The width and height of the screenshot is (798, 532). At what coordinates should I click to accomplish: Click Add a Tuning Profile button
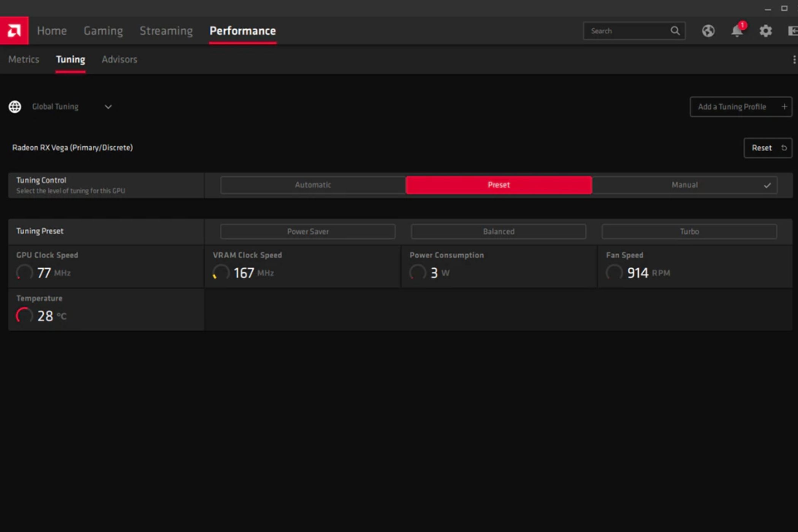click(741, 107)
